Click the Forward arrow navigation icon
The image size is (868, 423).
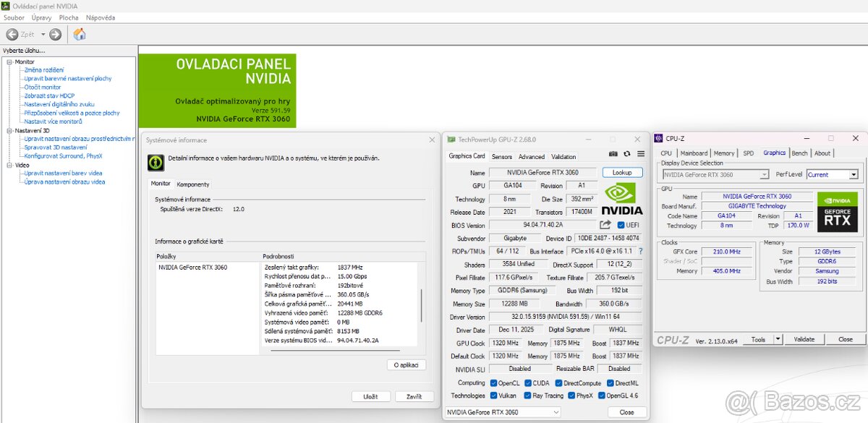56,34
